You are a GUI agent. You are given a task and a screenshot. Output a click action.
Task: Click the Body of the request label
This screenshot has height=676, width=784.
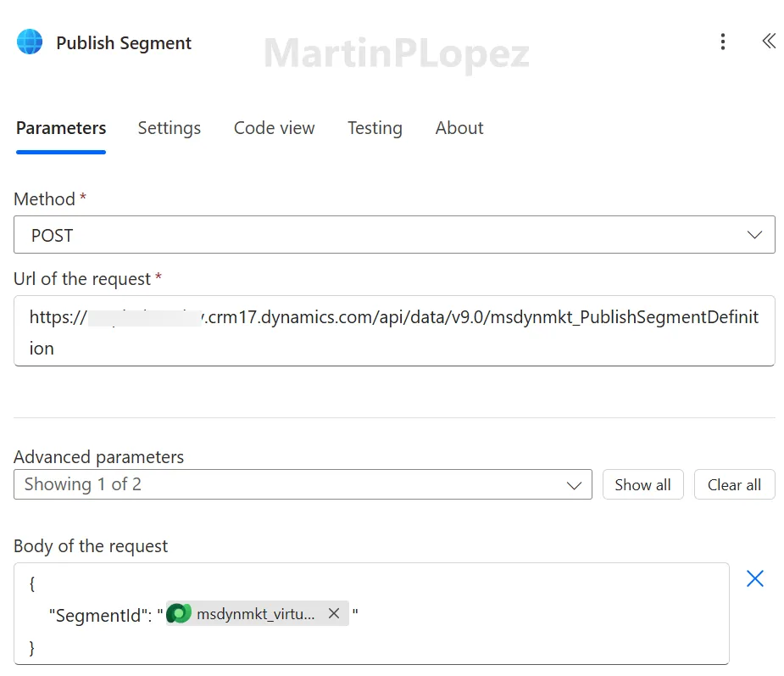91,546
